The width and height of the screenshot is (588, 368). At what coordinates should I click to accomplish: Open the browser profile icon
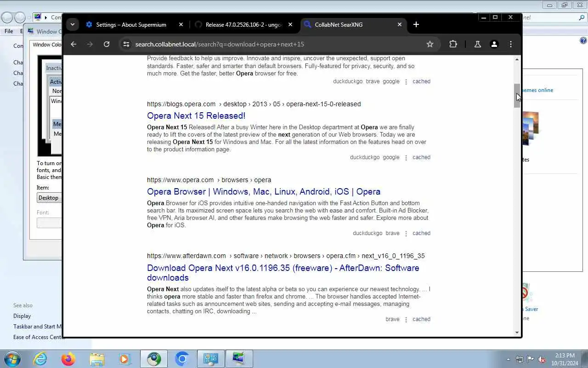(x=494, y=44)
